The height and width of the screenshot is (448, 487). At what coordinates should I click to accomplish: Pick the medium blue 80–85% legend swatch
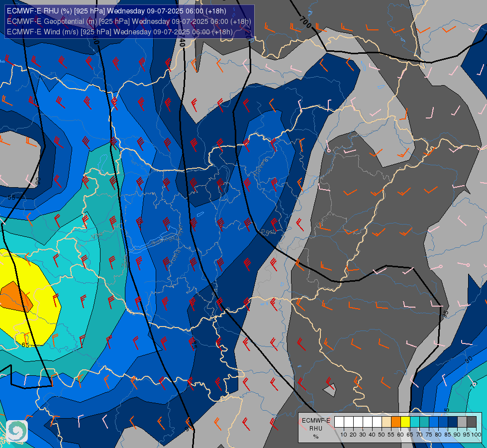point(444,422)
